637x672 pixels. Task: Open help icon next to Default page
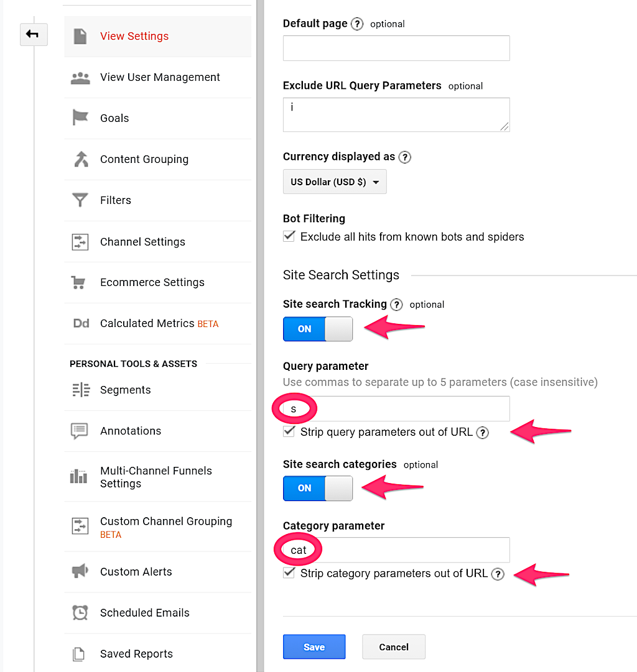point(357,24)
